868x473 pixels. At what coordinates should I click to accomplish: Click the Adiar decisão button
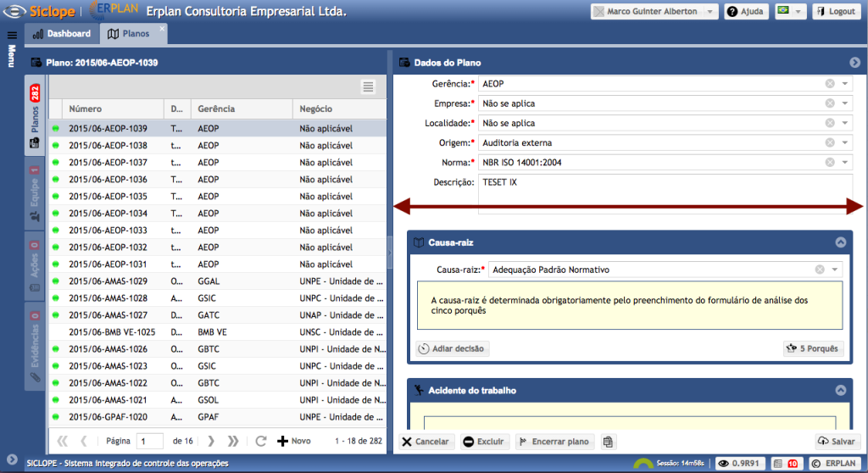pyautogui.click(x=453, y=348)
